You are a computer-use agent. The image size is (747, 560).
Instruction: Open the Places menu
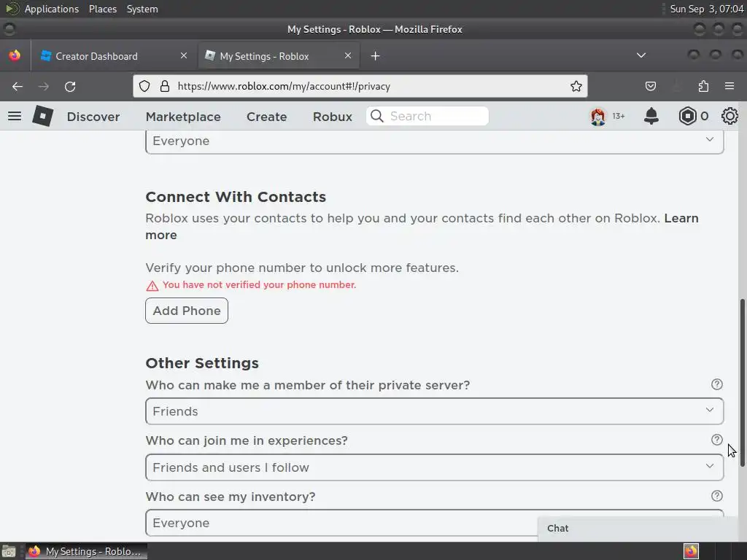(103, 9)
